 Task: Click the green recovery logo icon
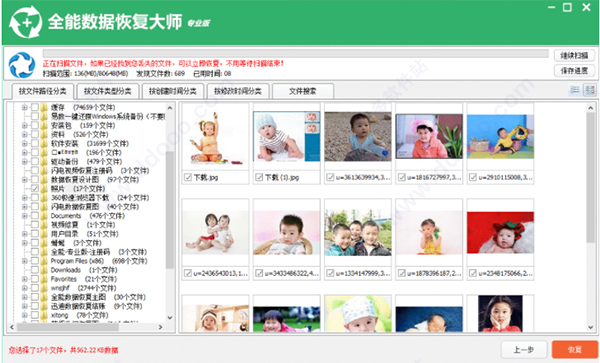(x=26, y=22)
